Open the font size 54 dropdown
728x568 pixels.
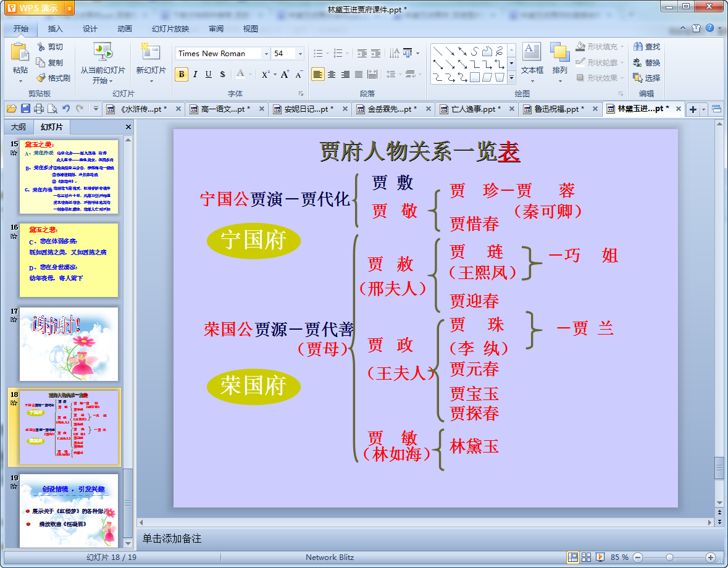point(300,54)
